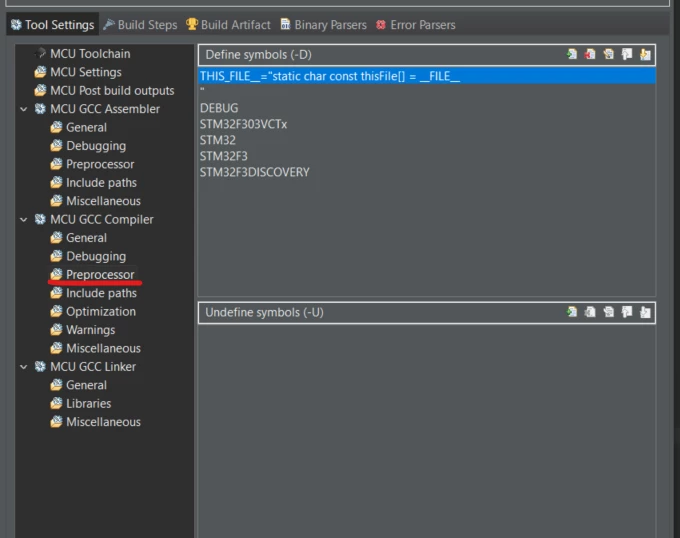Move up icon in Undefine symbols
Image resolution: width=680 pixels, height=538 pixels.
(x=627, y=312)
